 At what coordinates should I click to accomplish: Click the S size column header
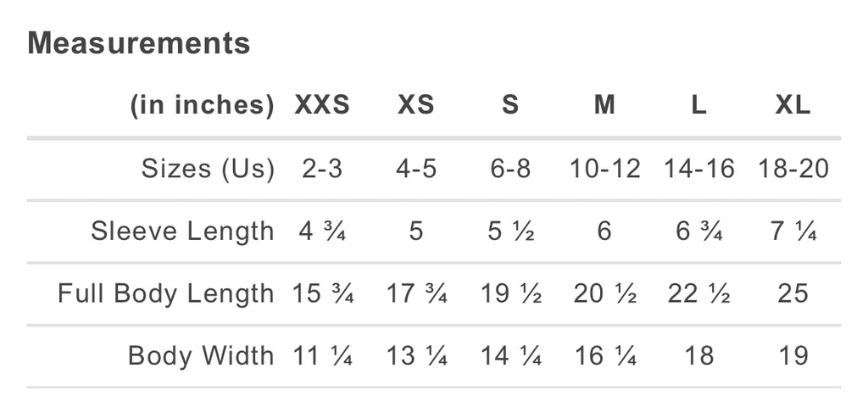pos(510,105)
